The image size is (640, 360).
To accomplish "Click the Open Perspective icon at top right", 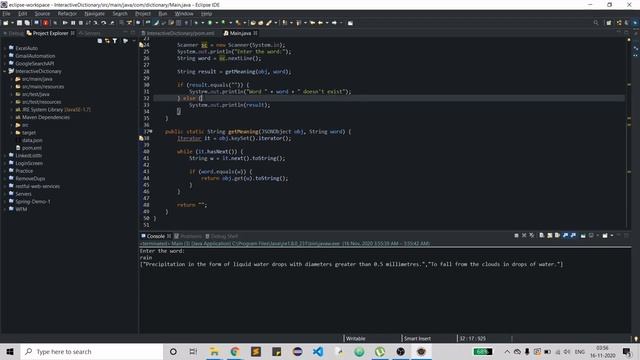I will coord(609,23).
